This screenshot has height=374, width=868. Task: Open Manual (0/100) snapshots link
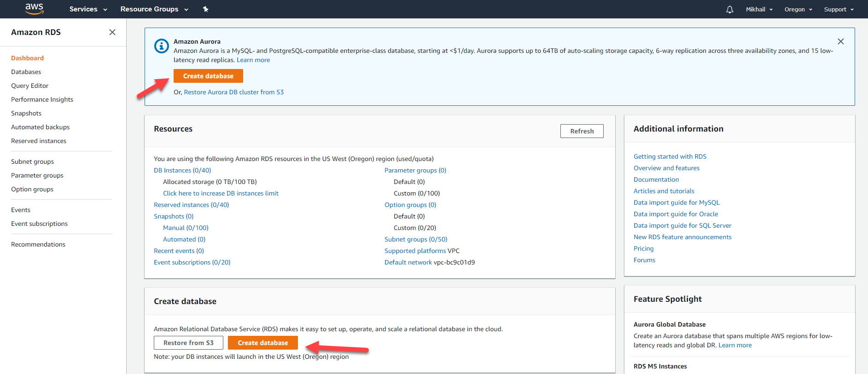(x=186, y=228)
